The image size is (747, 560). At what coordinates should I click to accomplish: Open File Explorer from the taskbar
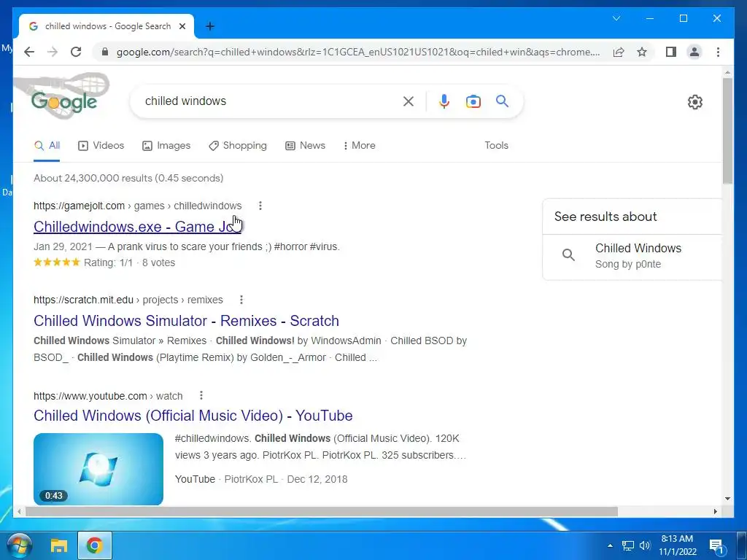[x=59, y=545]
